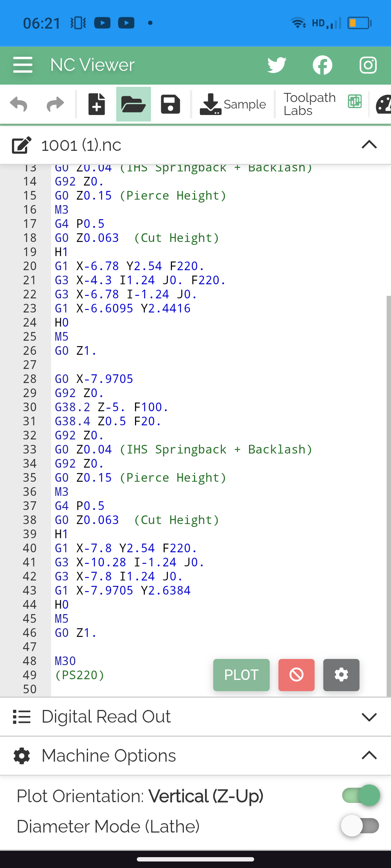Toggle Plot Orientation Vertical (Z-Up) switch
The height and width of the screenshot is (868, 391).
pyautogui.click(x=361, y=795)
